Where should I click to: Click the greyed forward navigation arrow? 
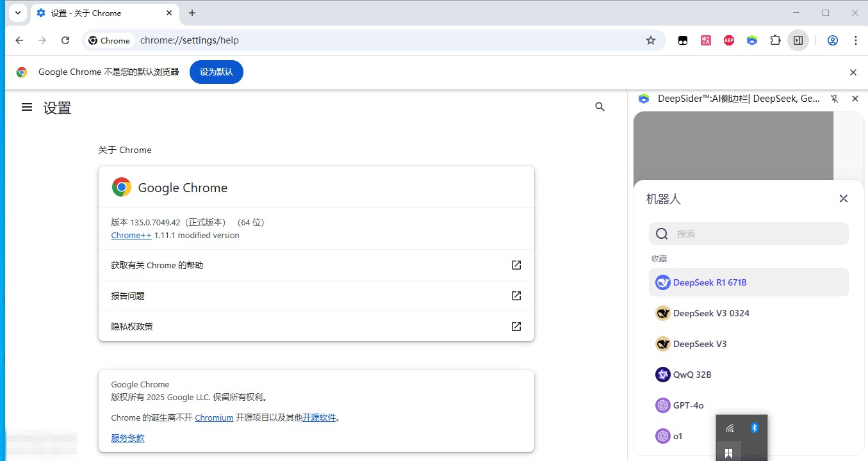pos(42,40)
